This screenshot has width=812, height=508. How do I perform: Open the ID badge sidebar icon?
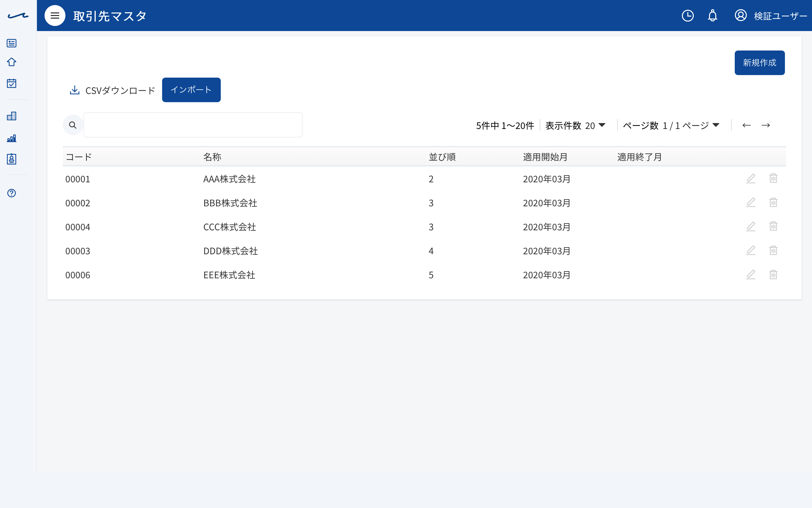pos(12,159)
